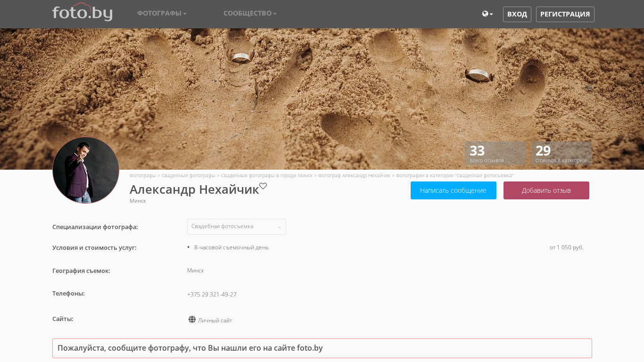This screenshot has width=644, height=362.
Task: Click the Добавить отзыв button
Action: (546, 190)
